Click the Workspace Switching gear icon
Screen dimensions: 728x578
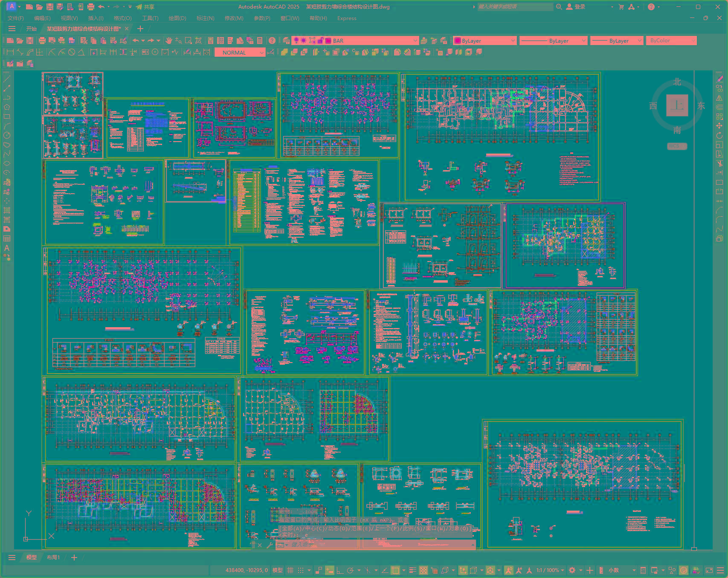572,570
